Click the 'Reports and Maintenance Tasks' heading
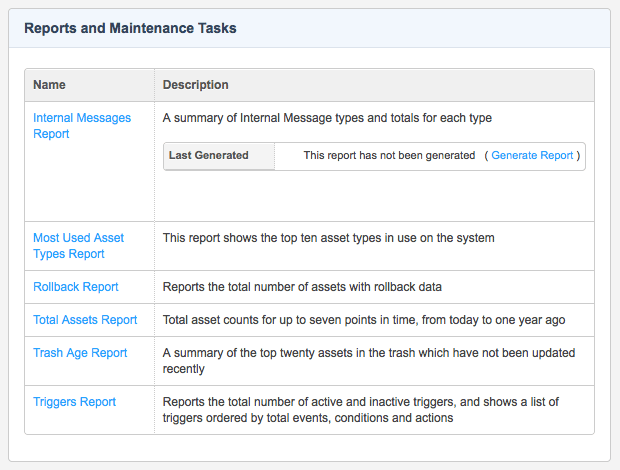 point(130,28)
